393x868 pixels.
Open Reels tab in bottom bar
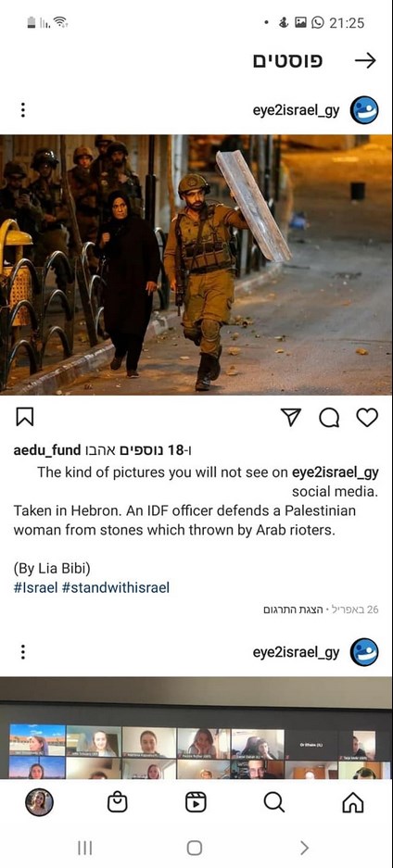pyautogui.click(x=196, y=802)
